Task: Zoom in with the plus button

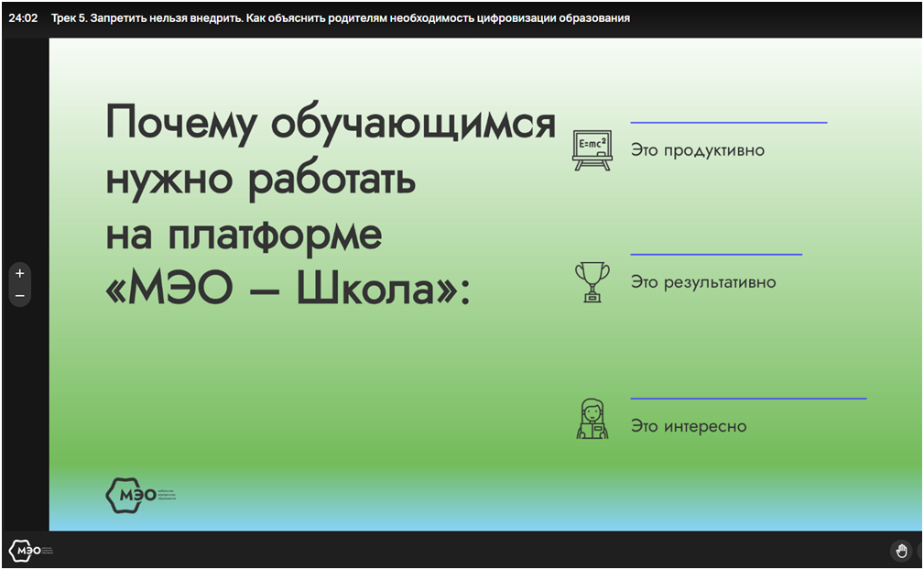Action: pos(19,273)
